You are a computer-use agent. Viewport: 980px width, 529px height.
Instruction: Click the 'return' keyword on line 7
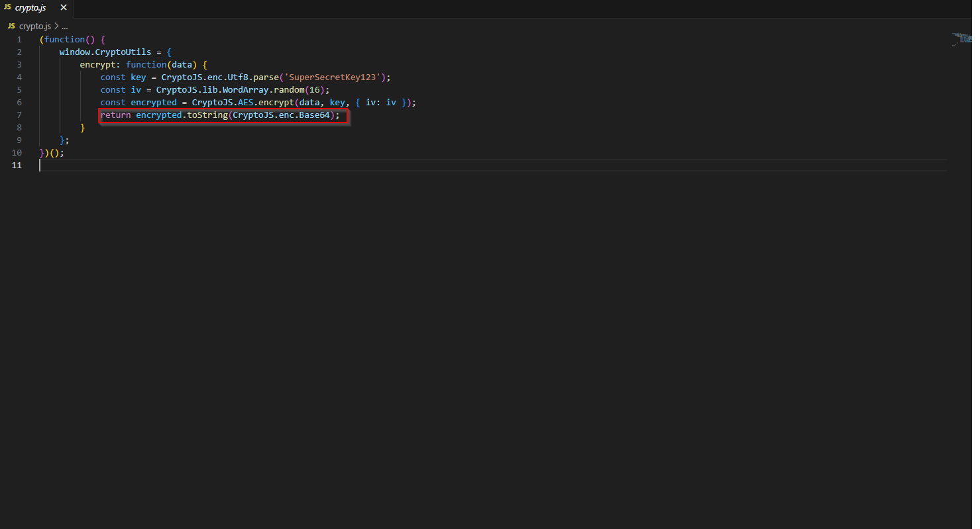(115, 115)
